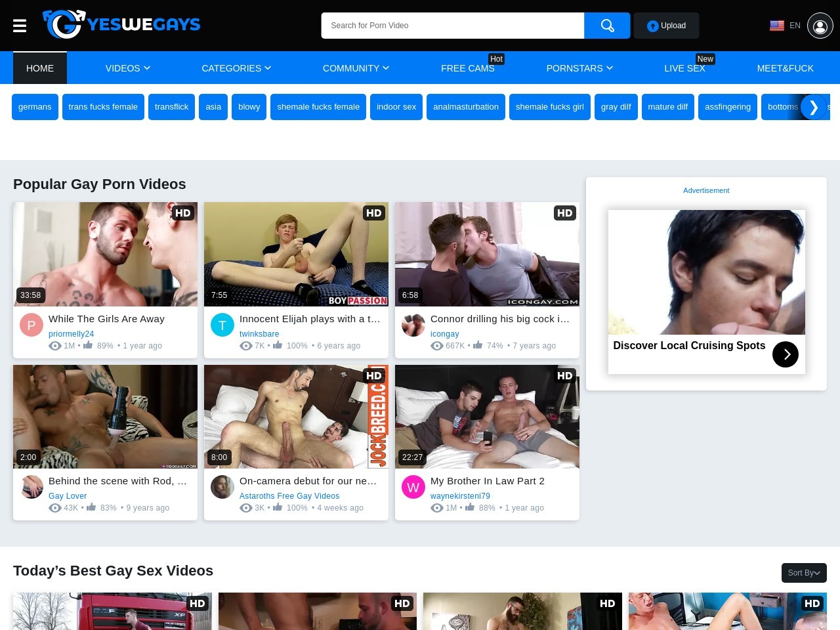
Task: Click the arrow button in the advertisement
Action: pos(785,354)
